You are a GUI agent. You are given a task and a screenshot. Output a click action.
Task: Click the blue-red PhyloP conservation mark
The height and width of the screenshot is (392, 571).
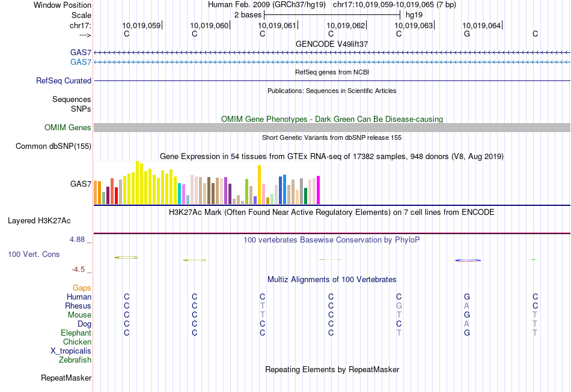(x=468, y=261)
